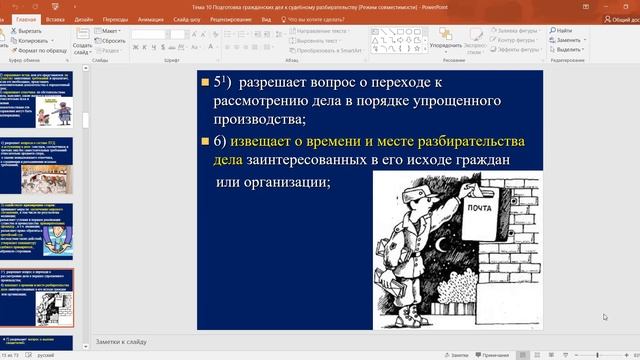
Task: Select Format Painter (Формат по образцу)
Action: tap(39, 51)
